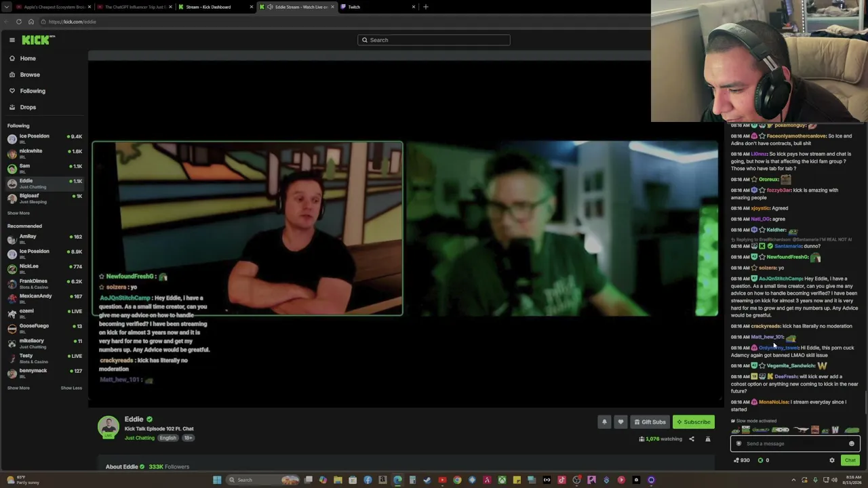Click the green Chat send button
The height and width of the screenshot is (488, 868).
click(x=850, y=460)
